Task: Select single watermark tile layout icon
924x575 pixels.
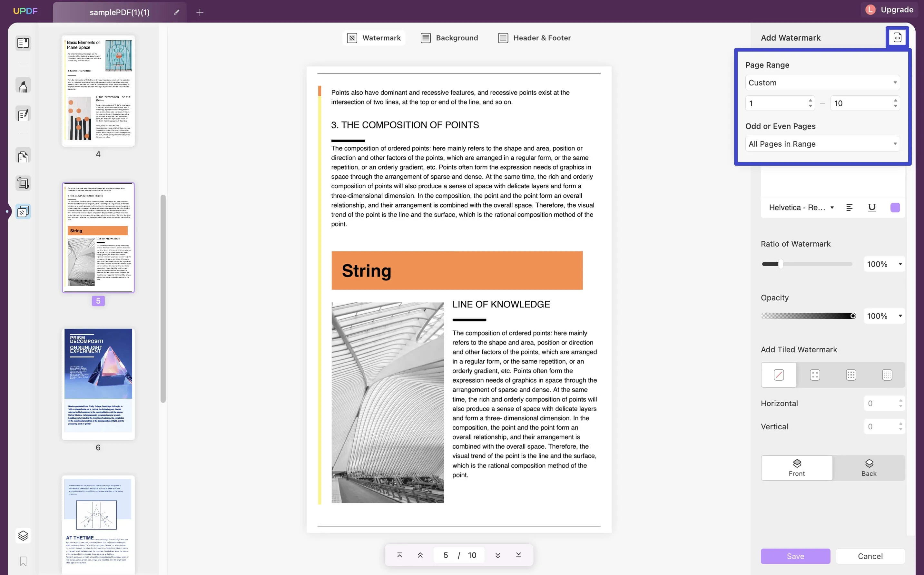Action: tap(778, 374)
